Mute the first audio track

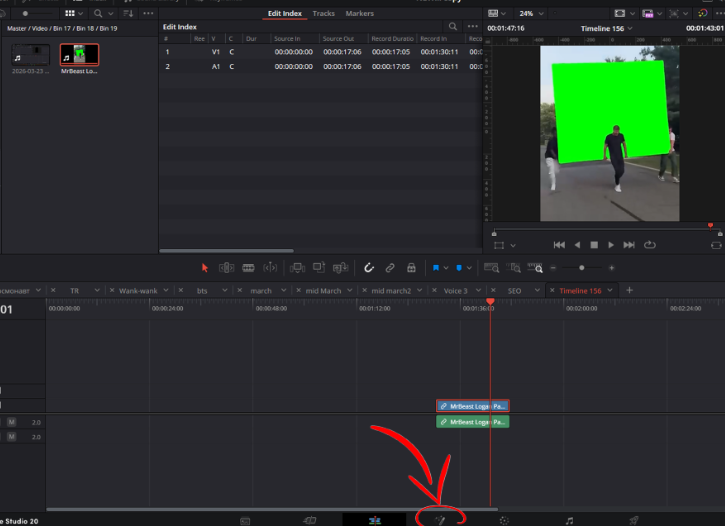pyautogui.click(x=12, y=422)
